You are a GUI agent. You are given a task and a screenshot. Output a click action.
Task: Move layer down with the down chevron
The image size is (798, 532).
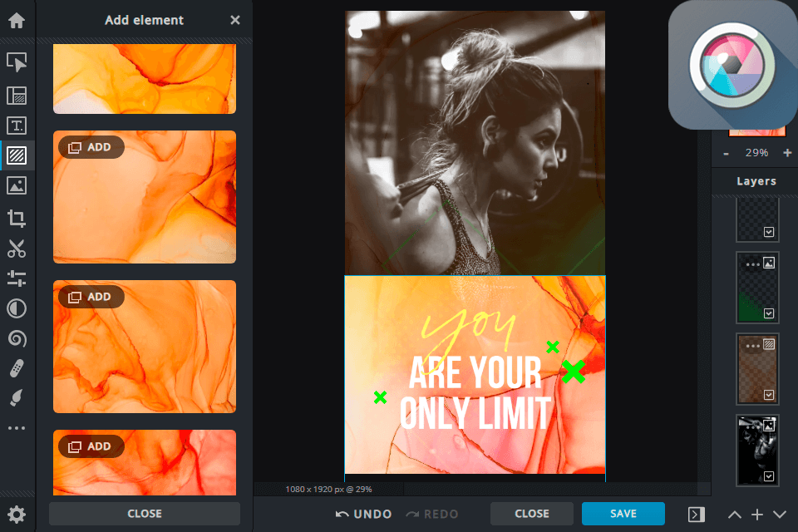[779, 515]
